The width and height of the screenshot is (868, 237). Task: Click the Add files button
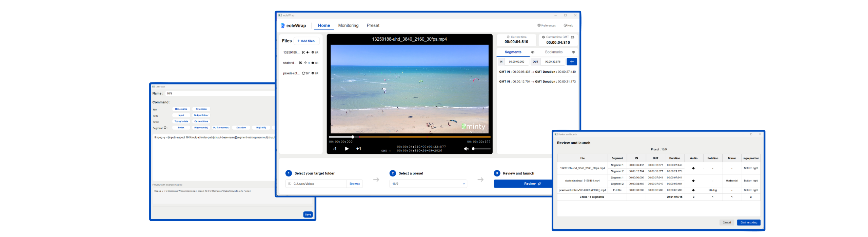click(x=306, y=41)
